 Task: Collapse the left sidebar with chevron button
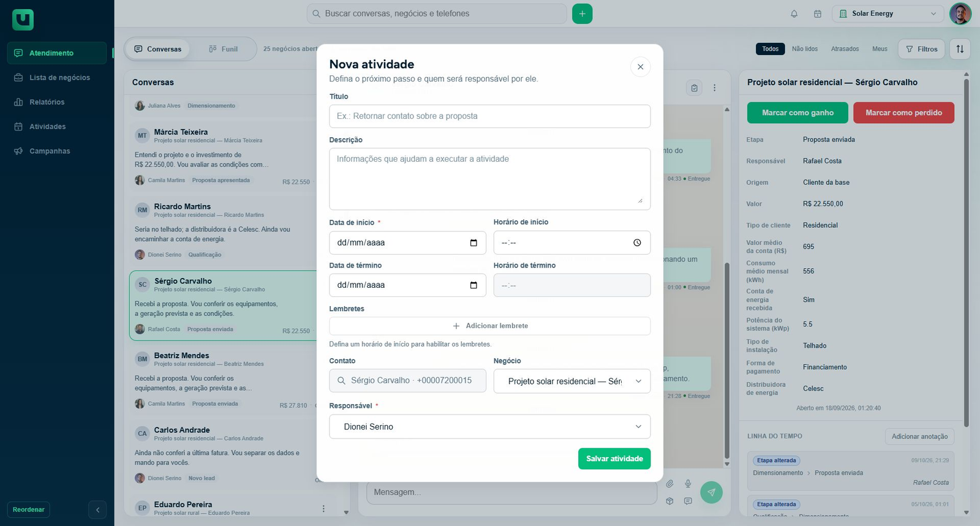pos(97,509)
